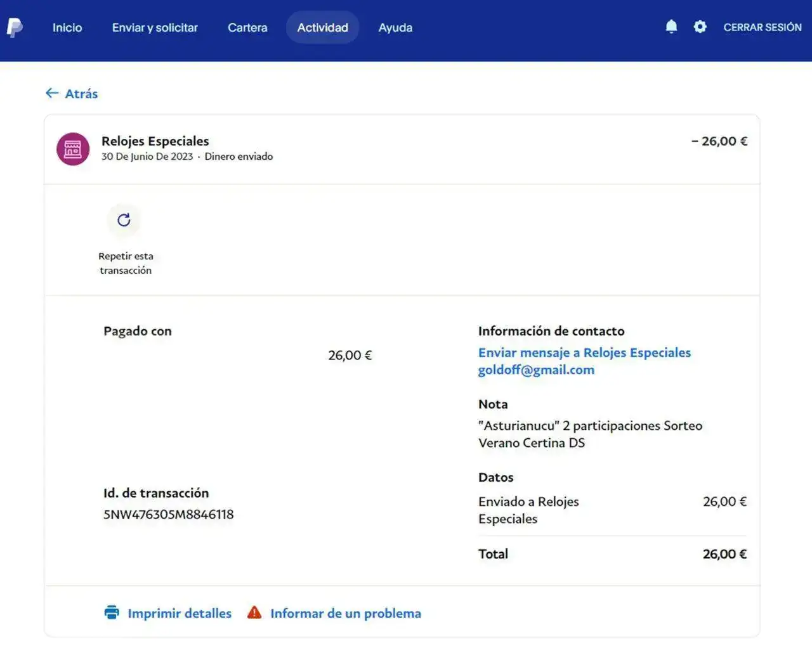
Task: Click the Dinero enviado status text
Action: tap(239, 157)
